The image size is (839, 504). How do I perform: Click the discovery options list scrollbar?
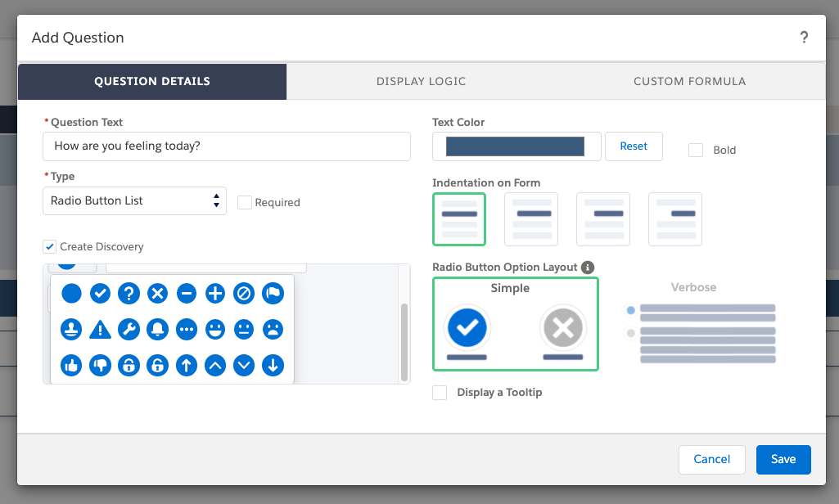click(404, 343)
